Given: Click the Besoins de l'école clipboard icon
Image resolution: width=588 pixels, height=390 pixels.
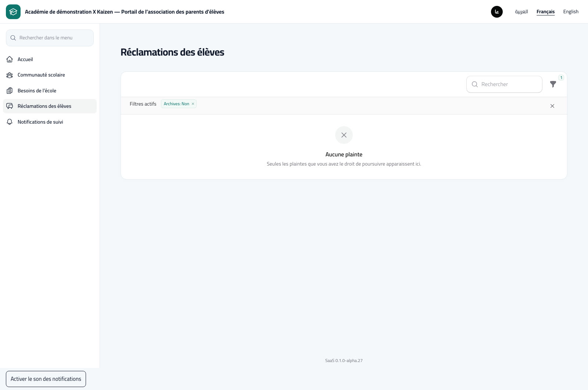Looking at the screenshot, I should pos(10,91).
